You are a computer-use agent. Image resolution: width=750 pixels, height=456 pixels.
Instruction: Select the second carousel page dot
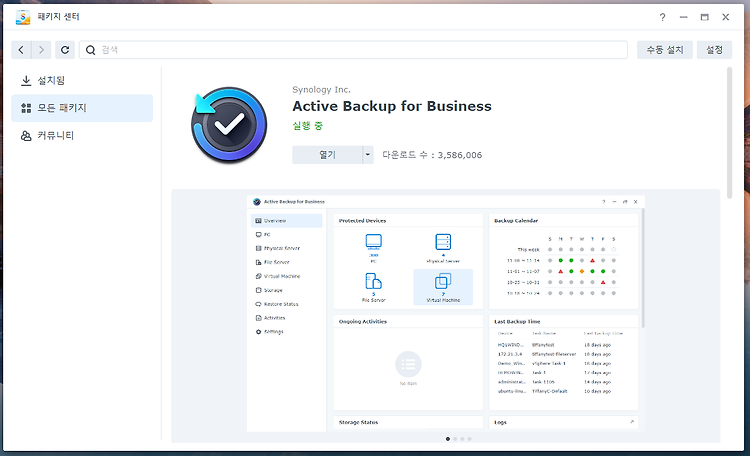tap(455, 439)
